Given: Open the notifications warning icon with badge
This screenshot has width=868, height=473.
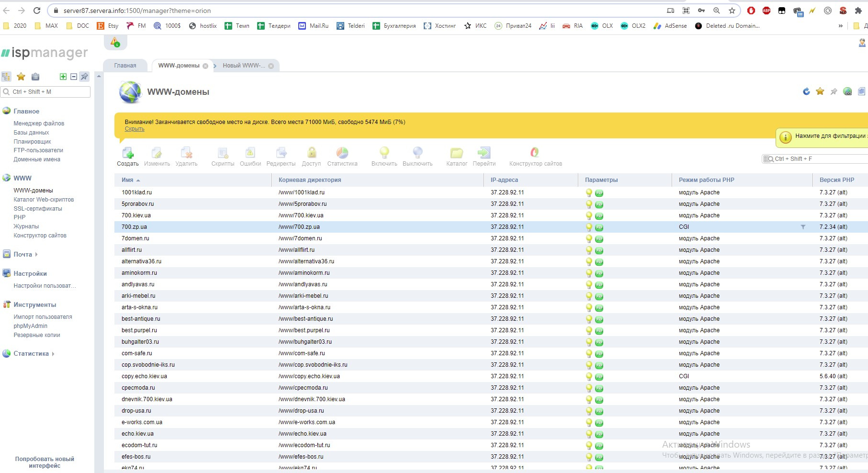Looking at the screenshot, I should pyautogui.click(x=115, y=43).
